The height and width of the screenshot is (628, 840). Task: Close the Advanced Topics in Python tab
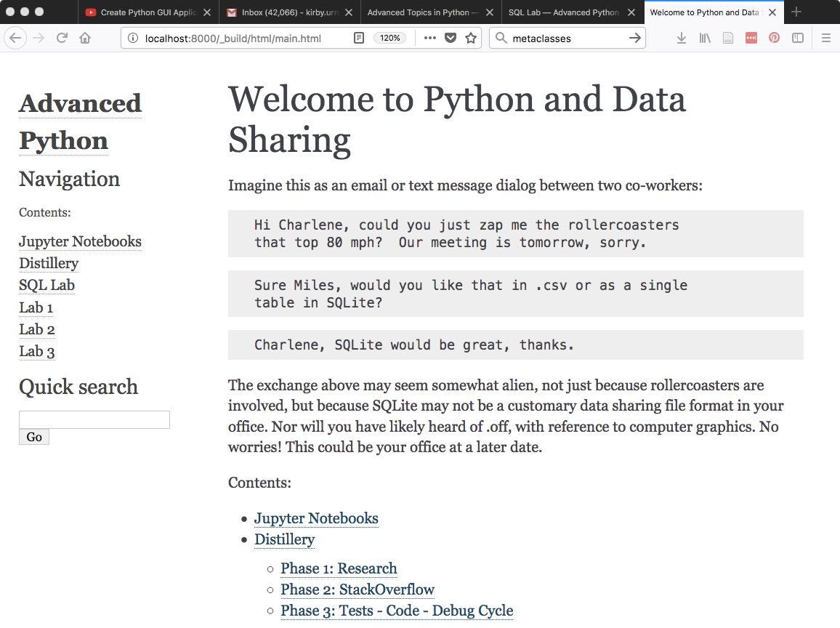click(x=490, y=12)
